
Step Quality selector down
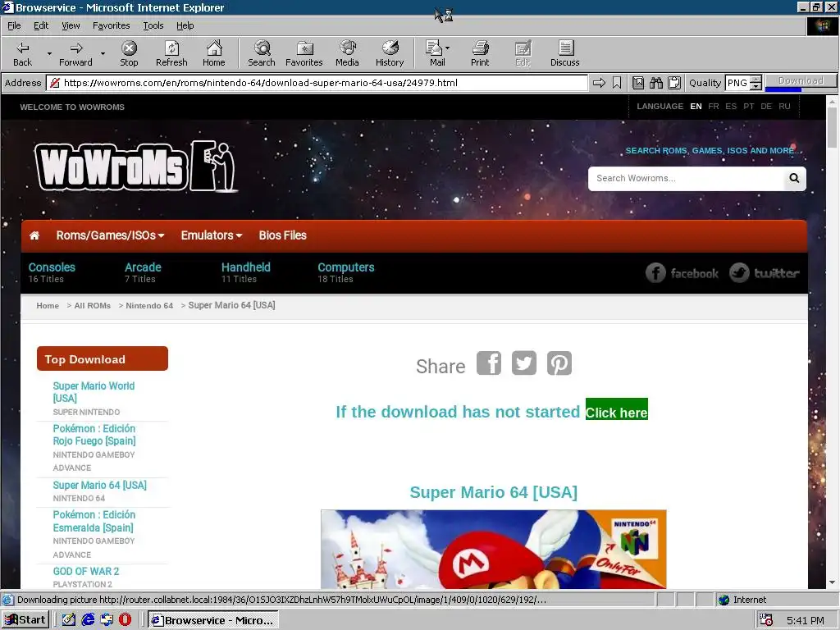[x=756, y=86]
